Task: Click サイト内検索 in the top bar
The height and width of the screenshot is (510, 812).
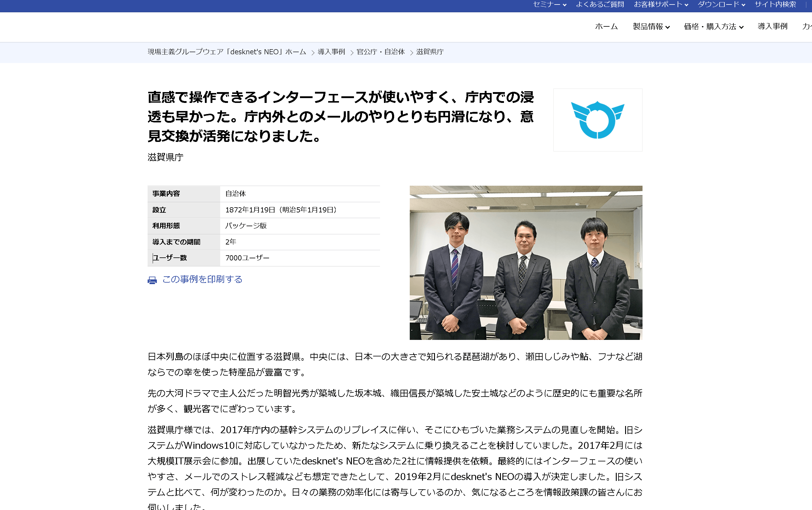Action: pos(775,4)
